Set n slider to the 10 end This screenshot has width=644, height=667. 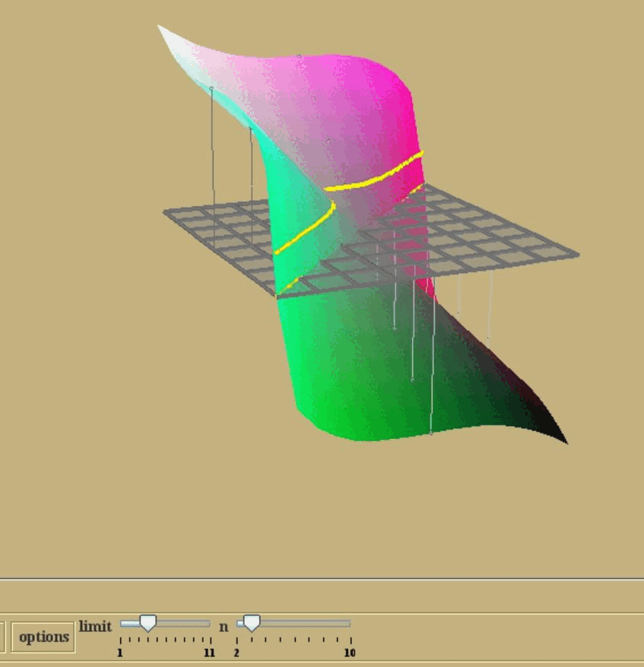click(x=349, y=624)
